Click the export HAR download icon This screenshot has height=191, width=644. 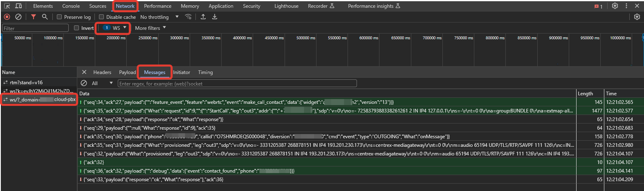[x=215, y=17]
